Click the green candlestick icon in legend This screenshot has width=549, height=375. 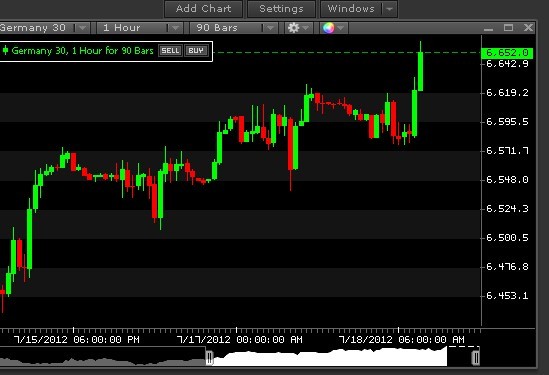click(5, 50)
